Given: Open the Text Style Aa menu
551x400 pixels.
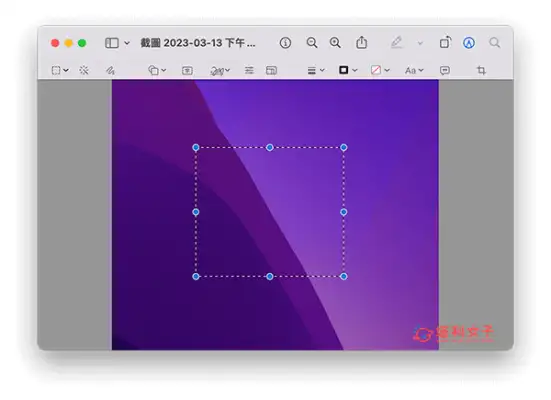Looking at the screenshot, I should tap(414, 70).
